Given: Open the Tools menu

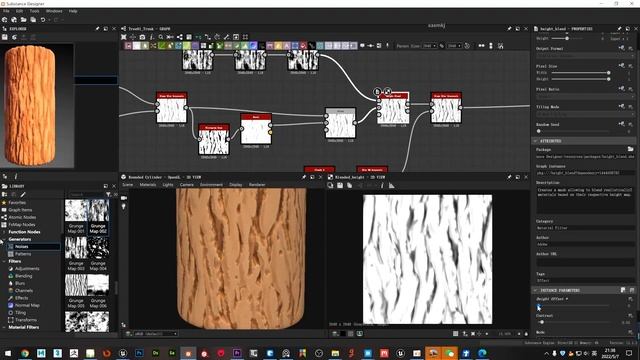Looking at the screenshot, I should point(34,11).
